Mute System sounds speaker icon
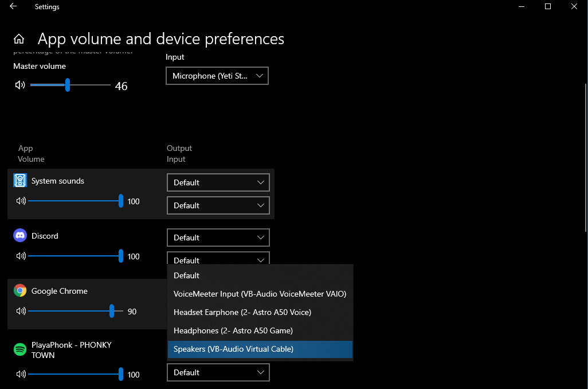This screenshot has height=389, width=588. pyautogui.click(x=21, y=201)
